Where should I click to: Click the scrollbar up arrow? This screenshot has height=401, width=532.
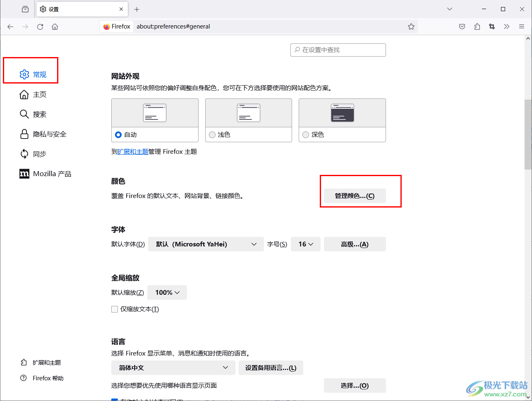pyautogui.click(x=528, y=38)
